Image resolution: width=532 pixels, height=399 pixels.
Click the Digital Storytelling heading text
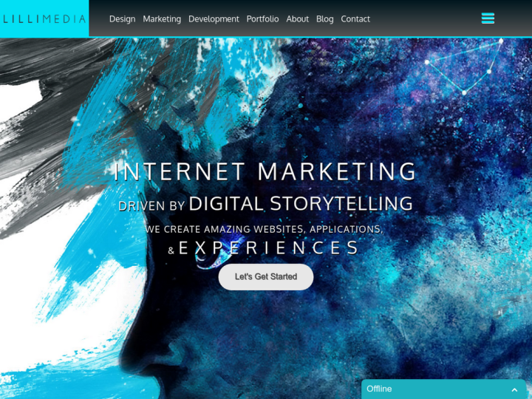(301, 204)
